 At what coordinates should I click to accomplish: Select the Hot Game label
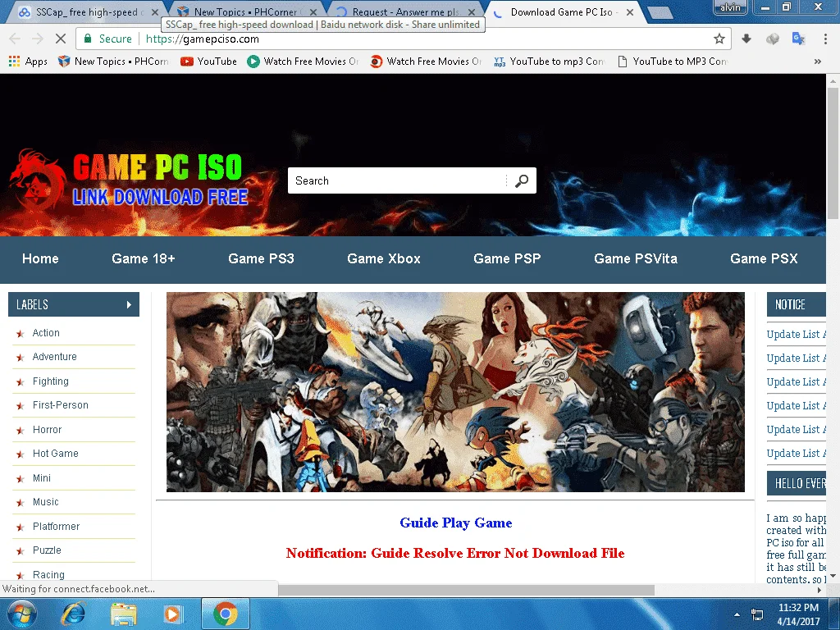click(x=55, y=453)
